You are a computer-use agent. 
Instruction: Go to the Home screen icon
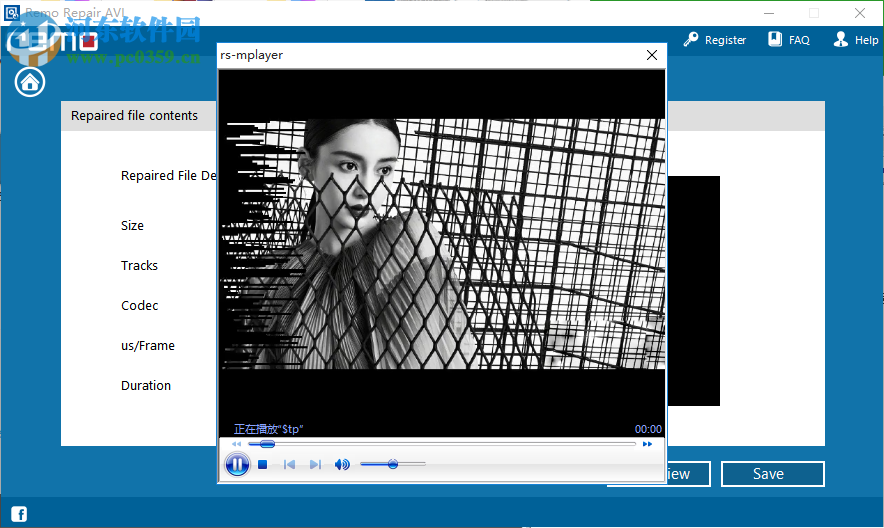(30, 82)
